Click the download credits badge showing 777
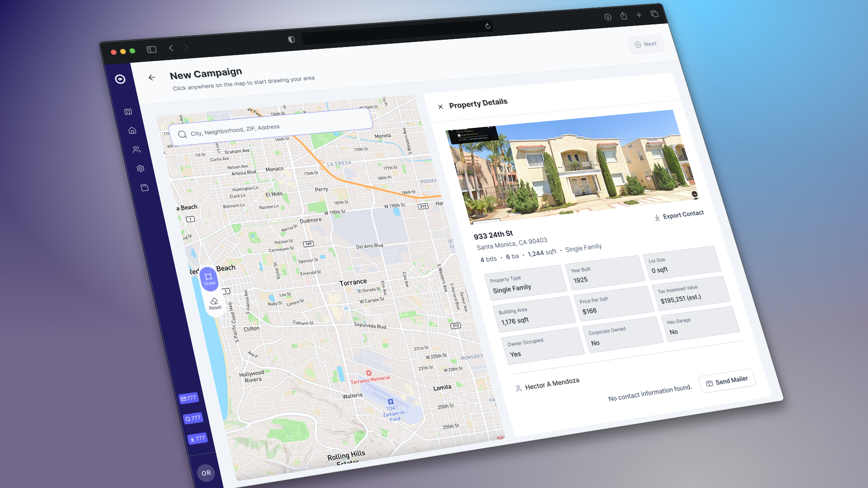Screen dimensions: 868x488 coord(198,438)
